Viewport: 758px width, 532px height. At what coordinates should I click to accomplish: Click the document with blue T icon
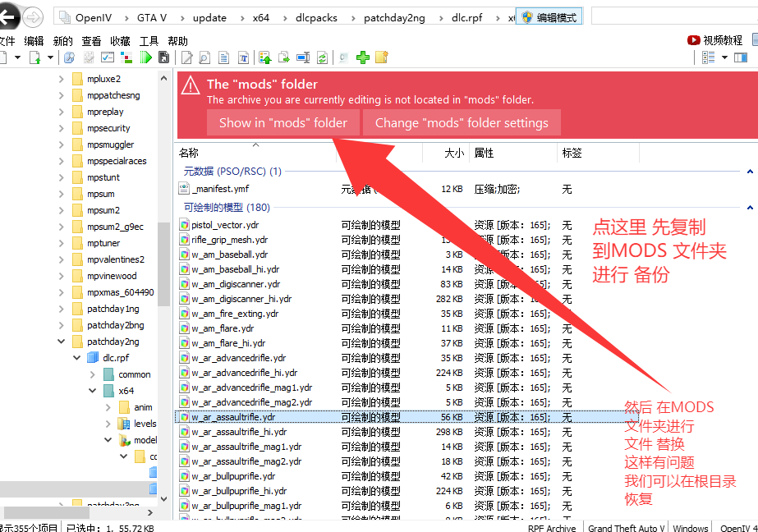pyautogui.click(x=243, y=58)
